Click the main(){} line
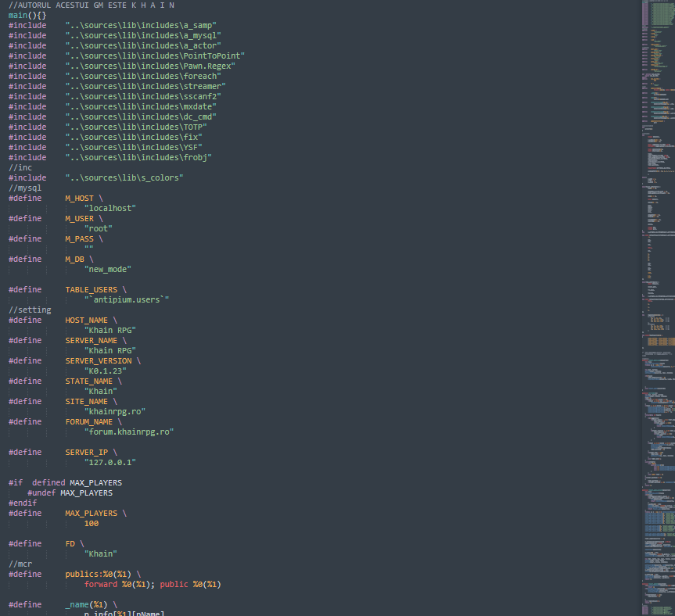The image size is (675, 616). coord(27,16)
